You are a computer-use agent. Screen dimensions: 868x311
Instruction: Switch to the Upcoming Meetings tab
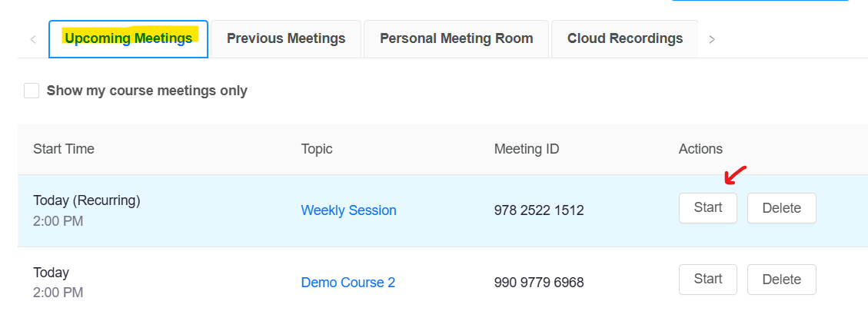pyautogui.click(x=128, y=39)
